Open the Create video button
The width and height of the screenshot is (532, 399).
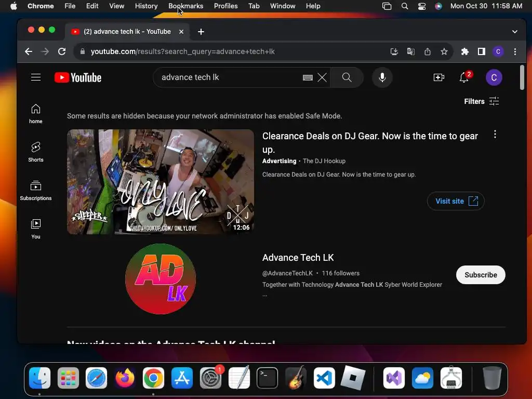click(x=438, y=78)
